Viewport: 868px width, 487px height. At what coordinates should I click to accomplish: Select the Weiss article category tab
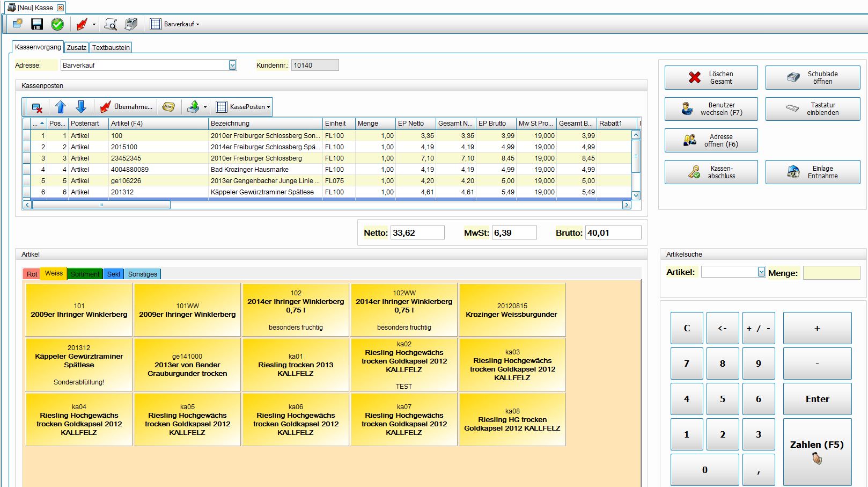coord(54,273)
